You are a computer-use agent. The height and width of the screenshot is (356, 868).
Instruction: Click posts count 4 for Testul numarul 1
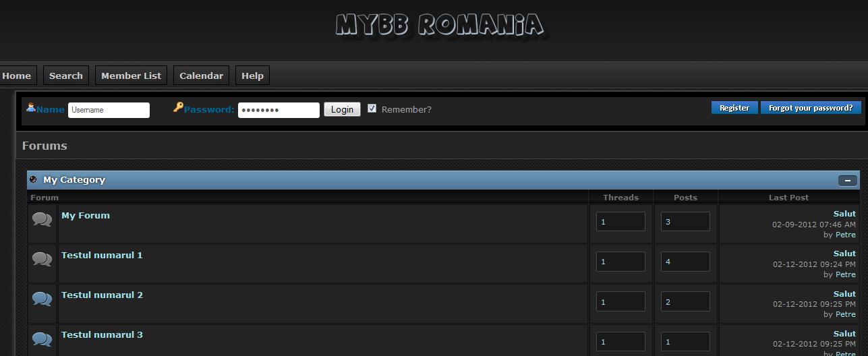pos(685,262)
